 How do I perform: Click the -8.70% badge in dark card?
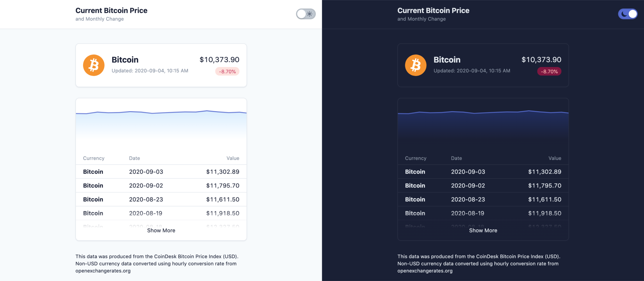click(x=549, y=71)
